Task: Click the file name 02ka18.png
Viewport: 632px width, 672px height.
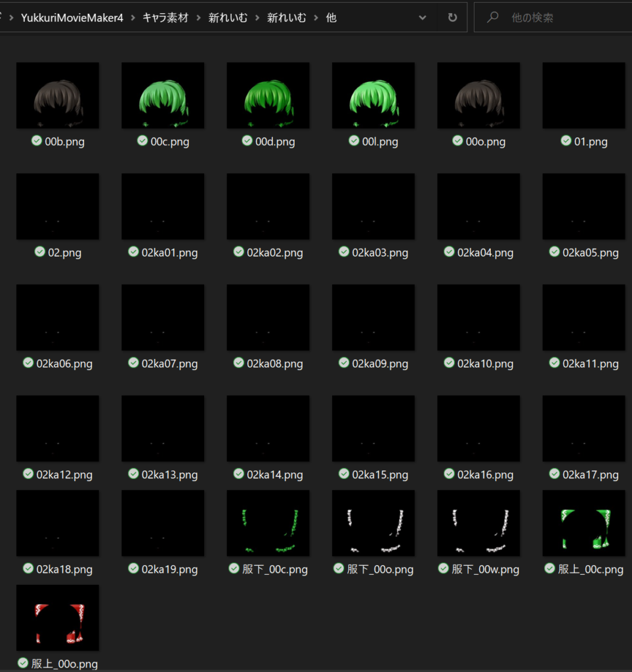Action: (64, 570)
